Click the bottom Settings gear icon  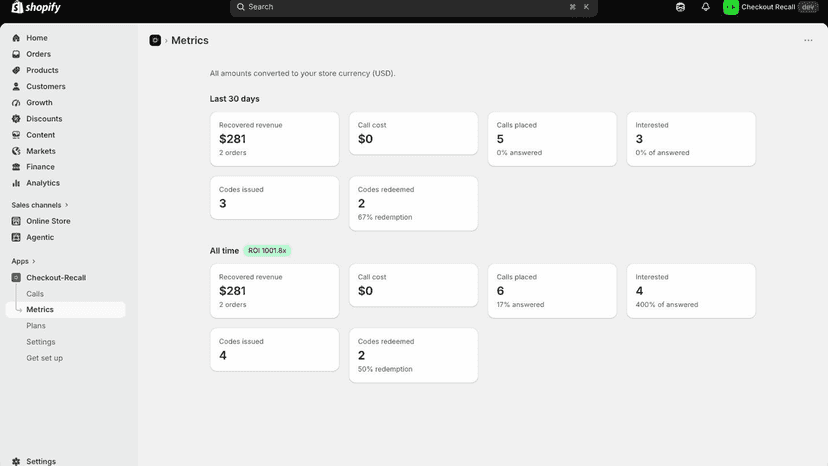point(16,461)
